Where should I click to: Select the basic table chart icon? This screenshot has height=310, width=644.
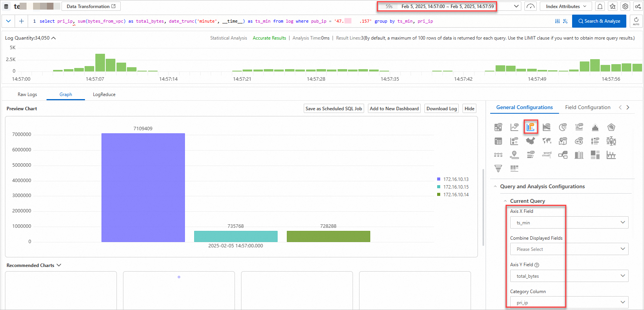498,141
